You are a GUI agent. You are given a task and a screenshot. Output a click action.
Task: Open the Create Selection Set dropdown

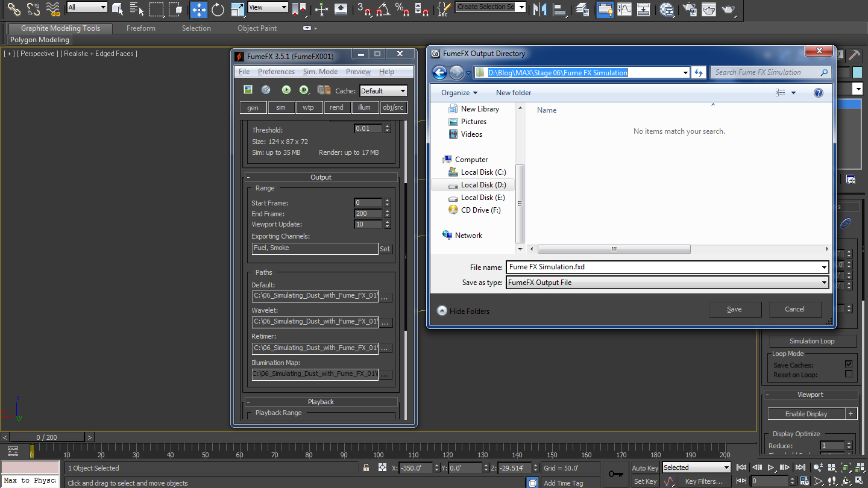(491, 7)
